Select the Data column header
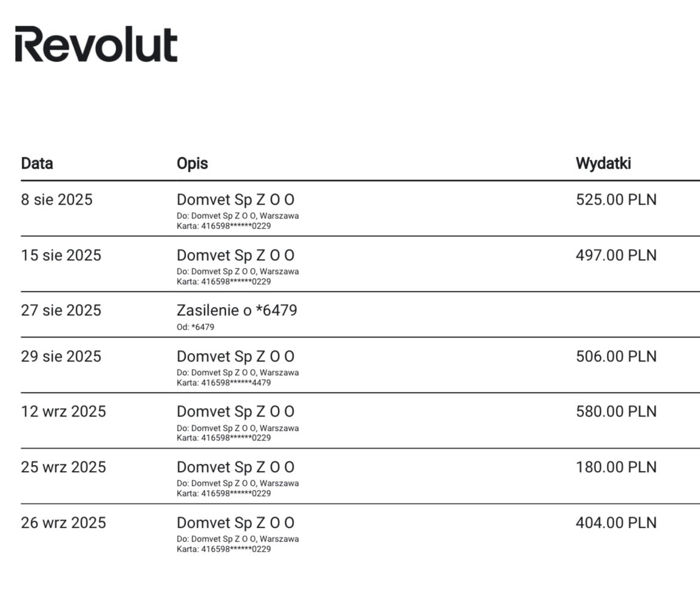700x611 pixels. pyautogui.click(x=37, y=163)
